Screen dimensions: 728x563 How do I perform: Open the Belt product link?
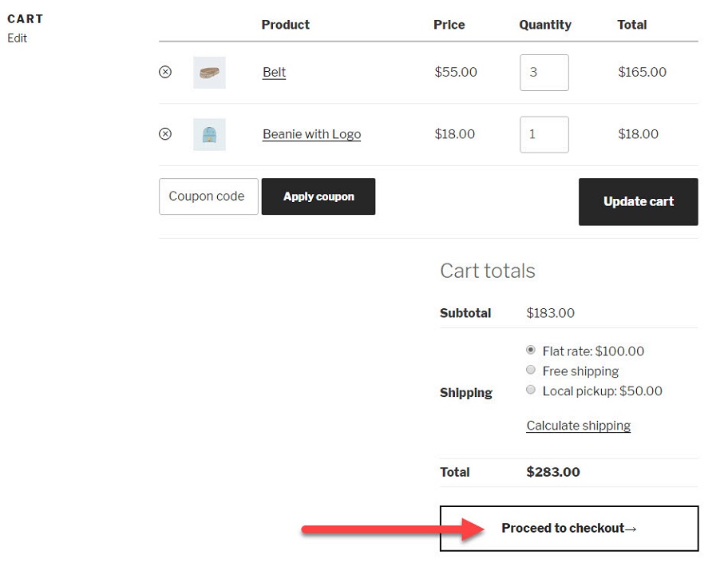click(x=274, y=73)
